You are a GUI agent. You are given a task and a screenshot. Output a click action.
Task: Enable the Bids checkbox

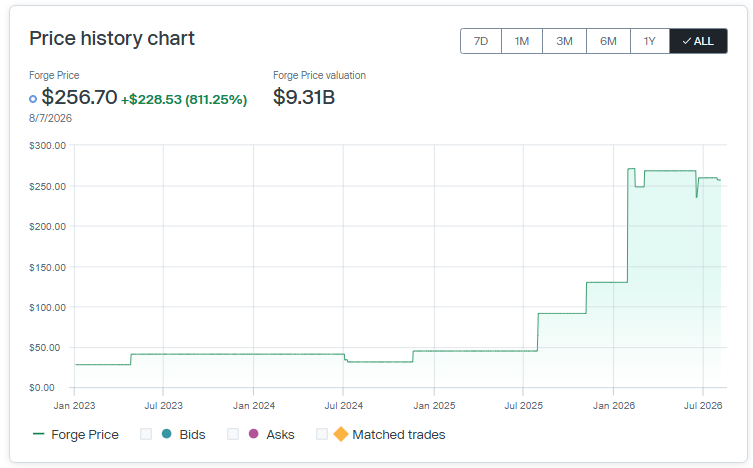point(146,434)
